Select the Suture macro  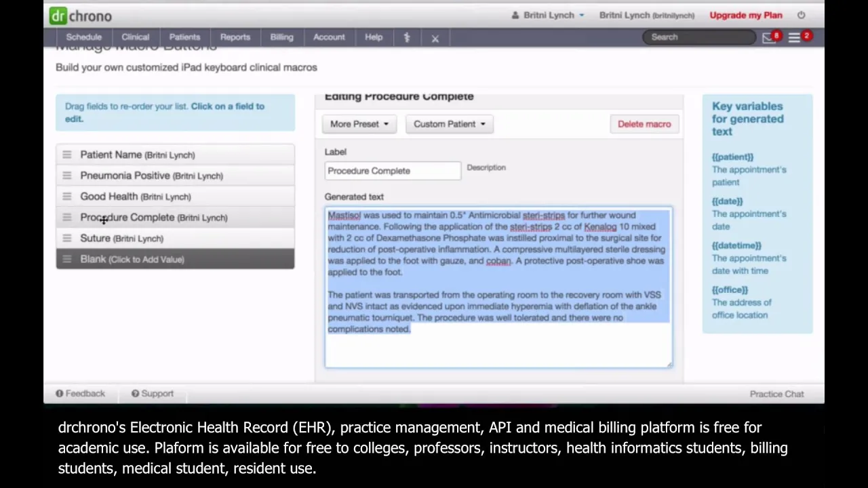pyautogui.click(x=175, y=238)
